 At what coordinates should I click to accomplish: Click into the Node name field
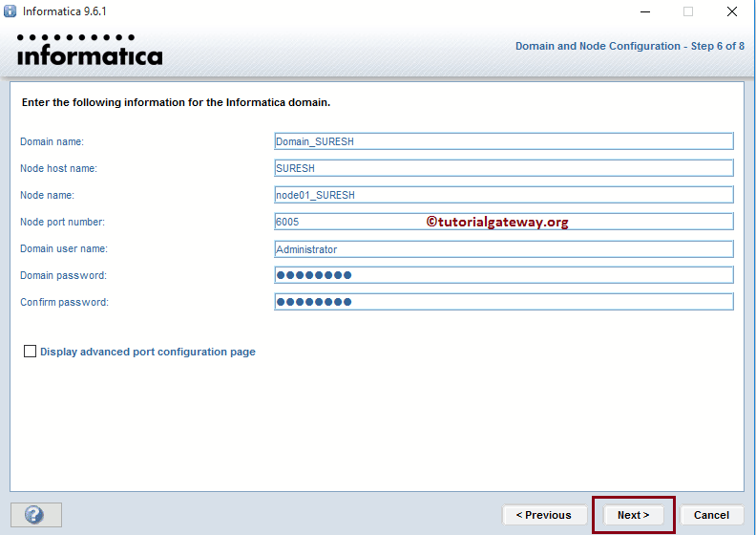504,195
